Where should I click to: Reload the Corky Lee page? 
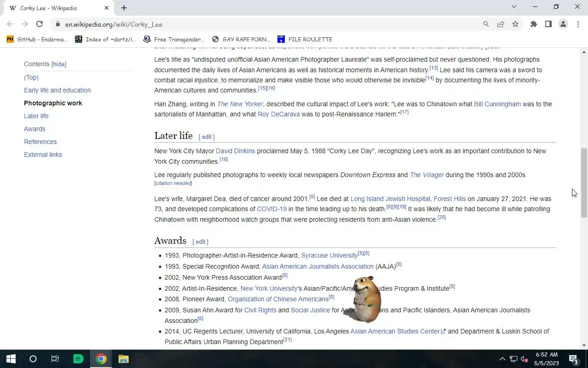click(x=40, y=24)
